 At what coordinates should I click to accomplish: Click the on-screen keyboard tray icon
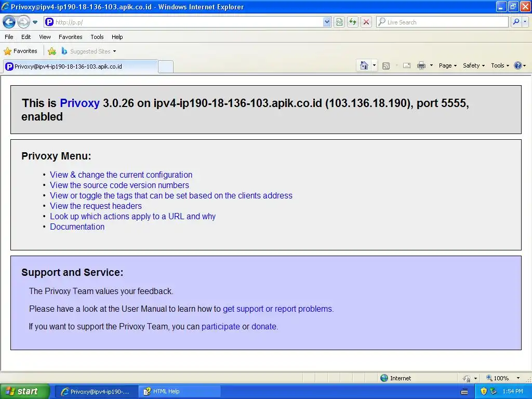pos(464,392)
